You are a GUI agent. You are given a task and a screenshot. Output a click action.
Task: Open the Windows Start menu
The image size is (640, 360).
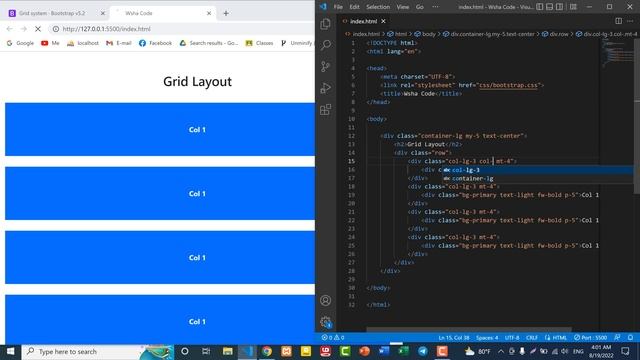pos(11,351)
